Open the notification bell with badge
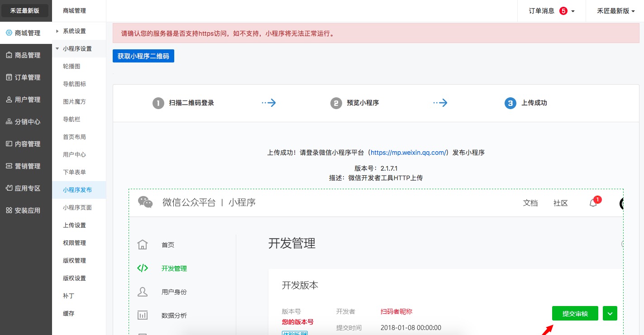The height and width of the screenshot is (335, 644). point(593,203)
